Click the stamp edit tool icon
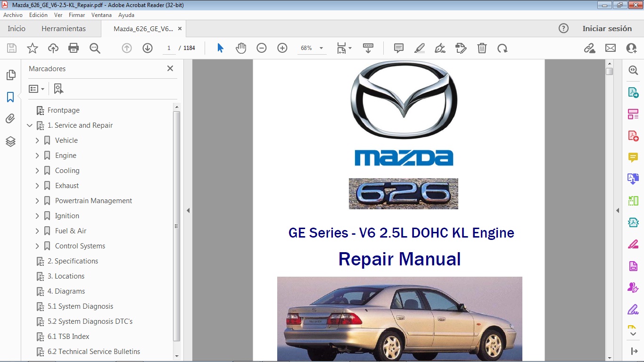Image resolution: width=644 pixels, height=362 pixels. (x=461, y=48)
